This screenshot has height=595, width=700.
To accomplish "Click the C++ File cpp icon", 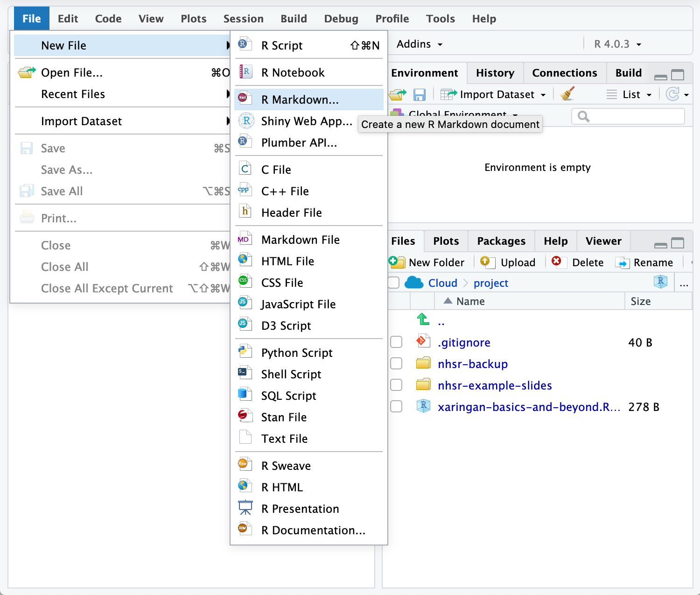I will coord(244,190).
